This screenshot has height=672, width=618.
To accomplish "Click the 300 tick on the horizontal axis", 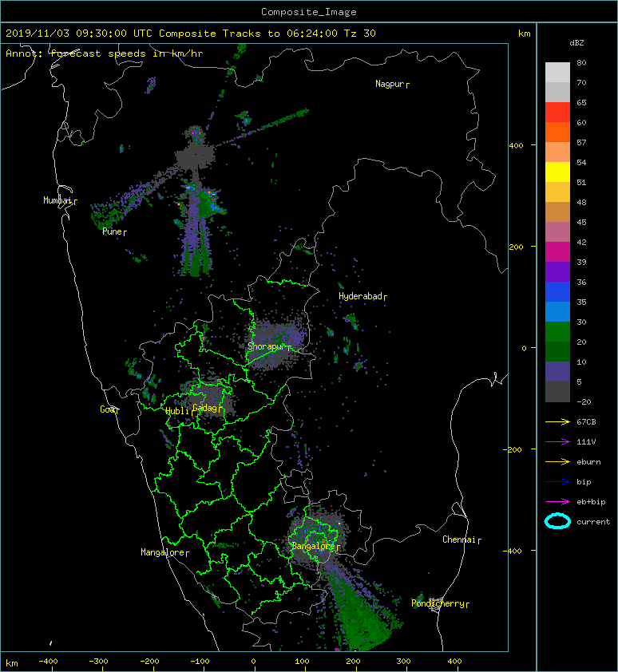I will tap(403, 662).
